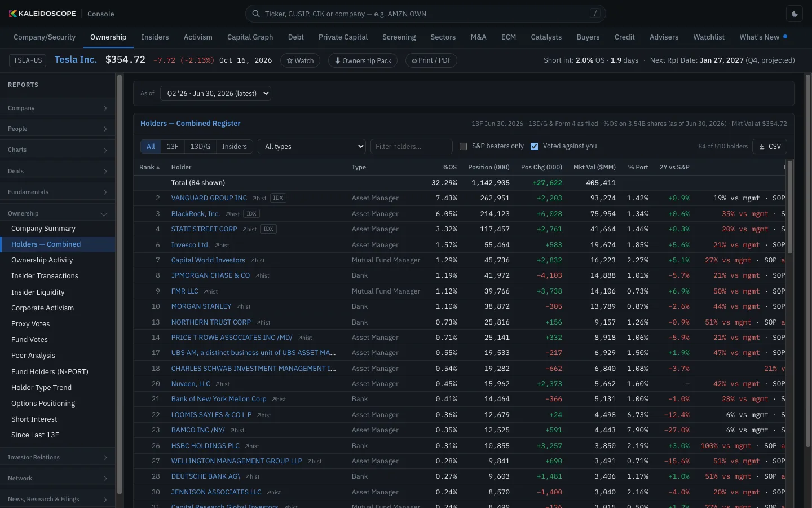The image size is (812, 508).
Task: Click the slash shortcut badge in search
Action: [x=595, y=14]
